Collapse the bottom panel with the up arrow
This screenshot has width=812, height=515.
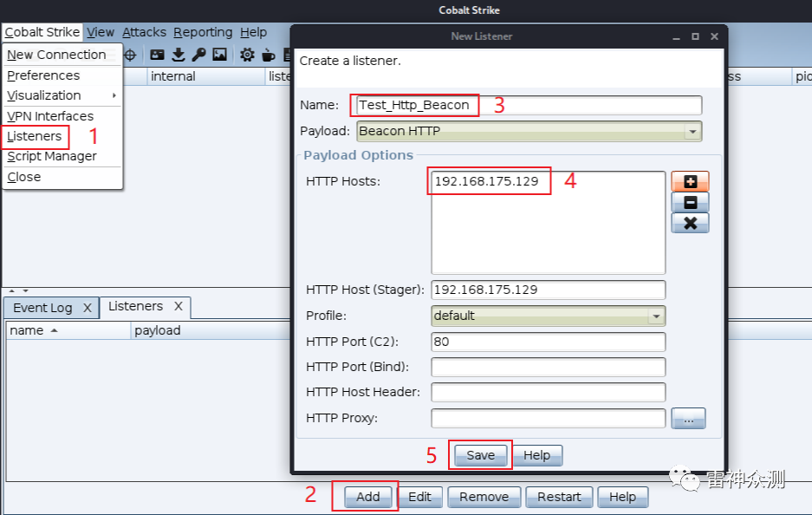click(12, 290)
